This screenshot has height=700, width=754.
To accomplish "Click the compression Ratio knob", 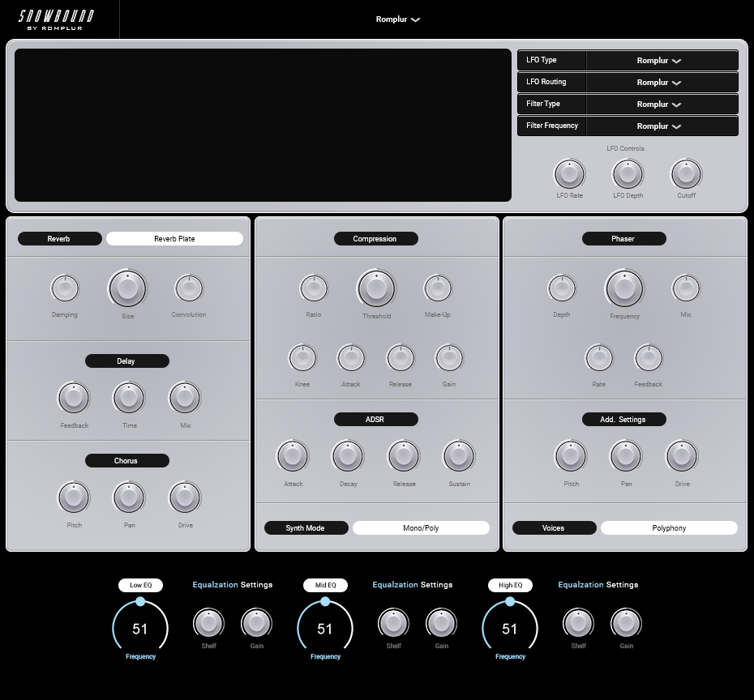I will coord(314,288).
